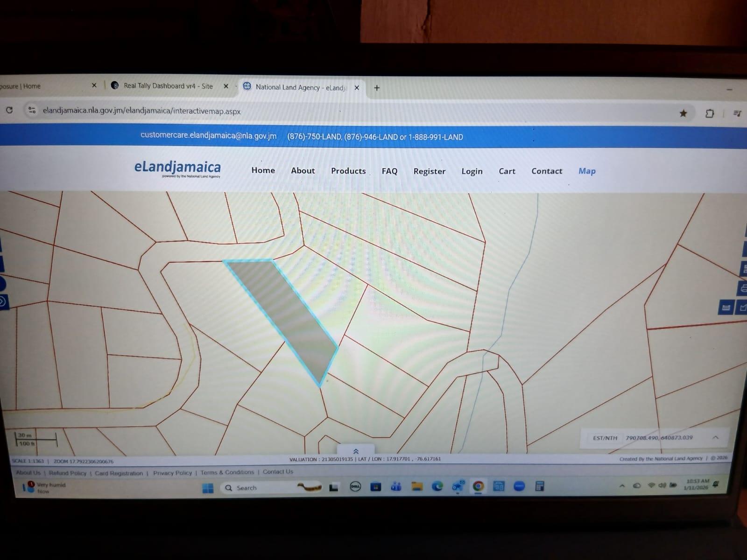Show hidden system tray icons
Viewport: 747px width, 560px height.
tap(622, 486)
